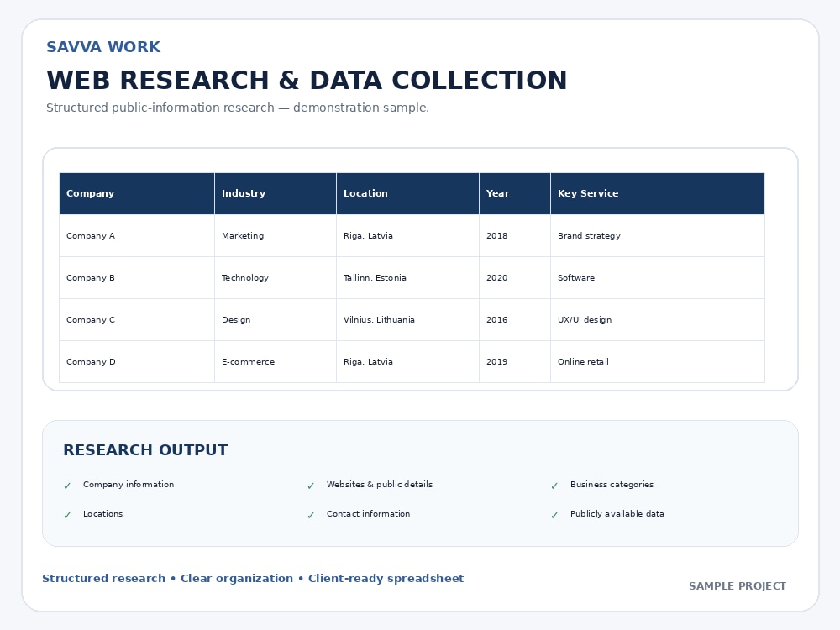Select the Company C cell

click(137, 320)
